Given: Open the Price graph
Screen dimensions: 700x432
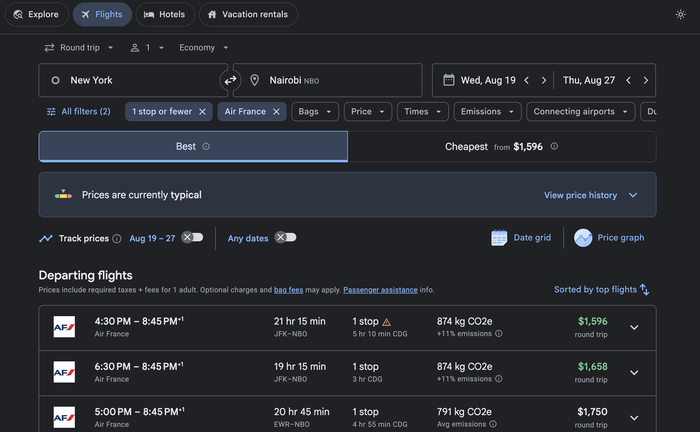Looking at the screenshot, I should click(609, 238).
